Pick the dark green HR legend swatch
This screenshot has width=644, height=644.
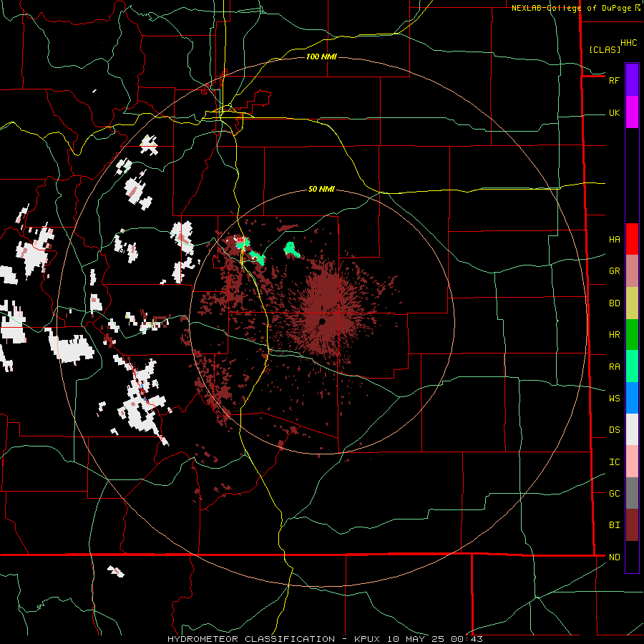(632, 334)
